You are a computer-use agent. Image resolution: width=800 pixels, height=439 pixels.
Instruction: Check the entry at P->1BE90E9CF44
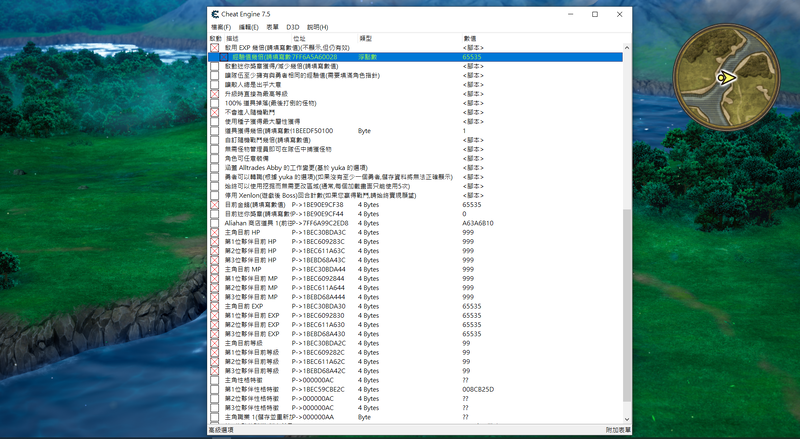(x=215, y=214)
